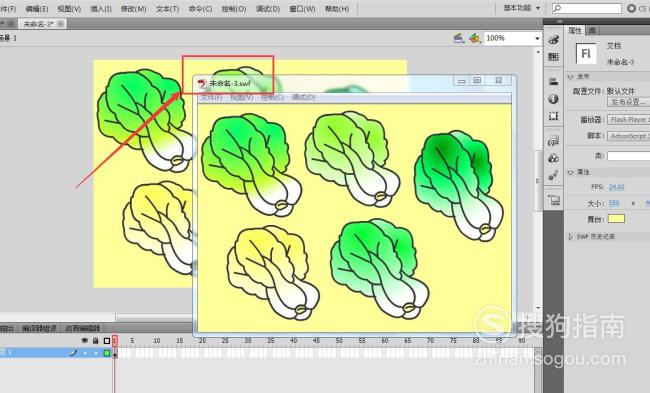
Task: Click the stage vertical scrollbar
Action: 538,180
